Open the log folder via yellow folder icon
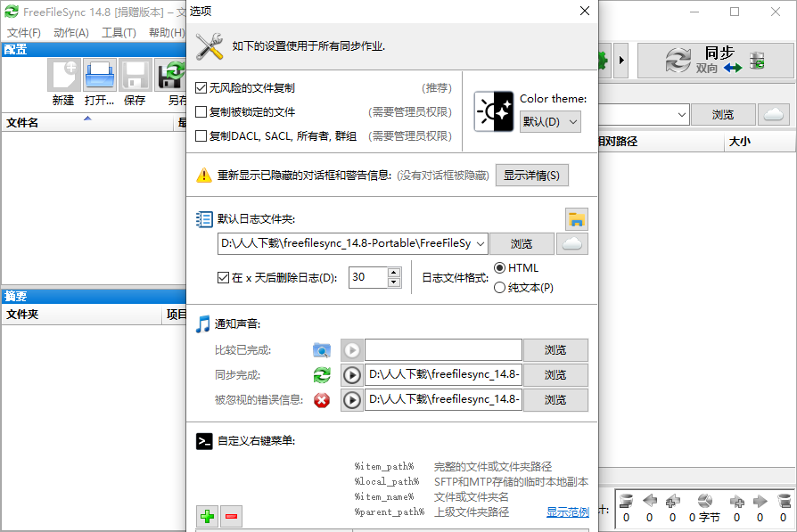 coord(576,218)
